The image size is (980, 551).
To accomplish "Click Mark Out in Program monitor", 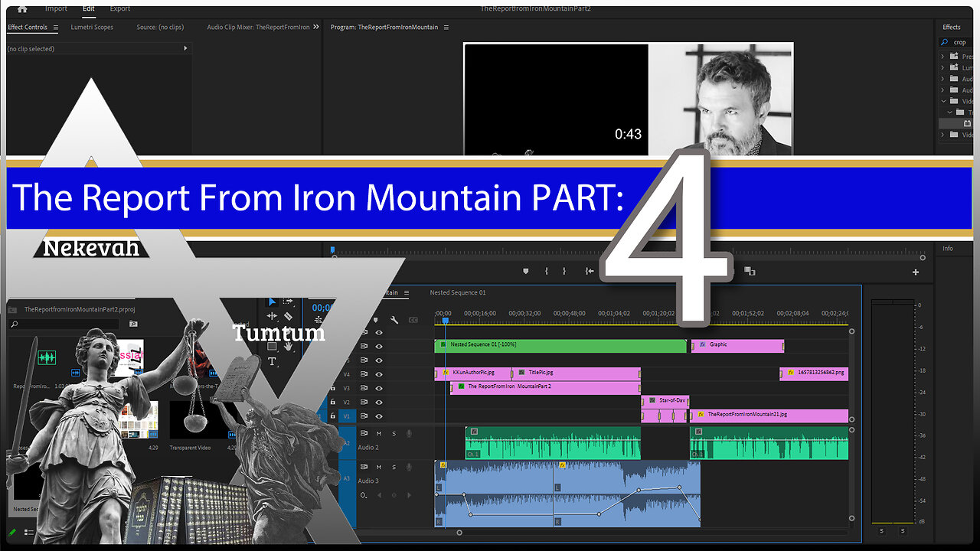I will coord(564,271).
